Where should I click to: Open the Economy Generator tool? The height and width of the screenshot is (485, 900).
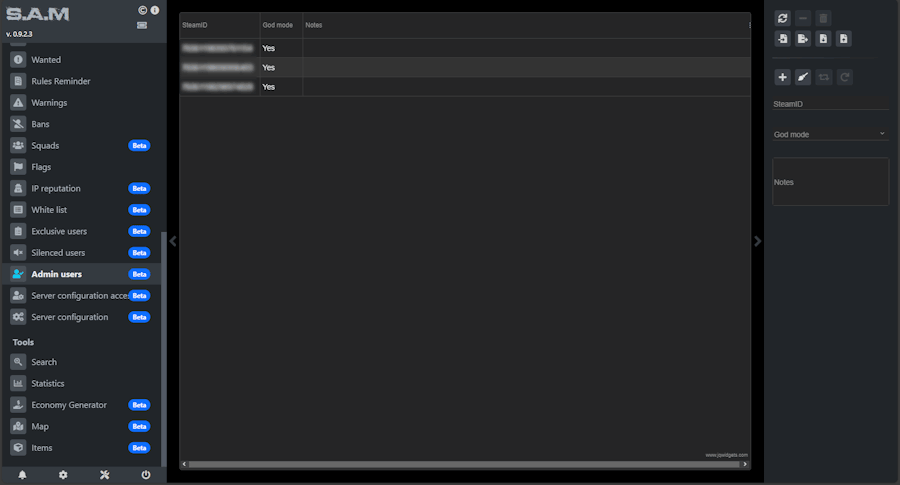coord(68,405)
